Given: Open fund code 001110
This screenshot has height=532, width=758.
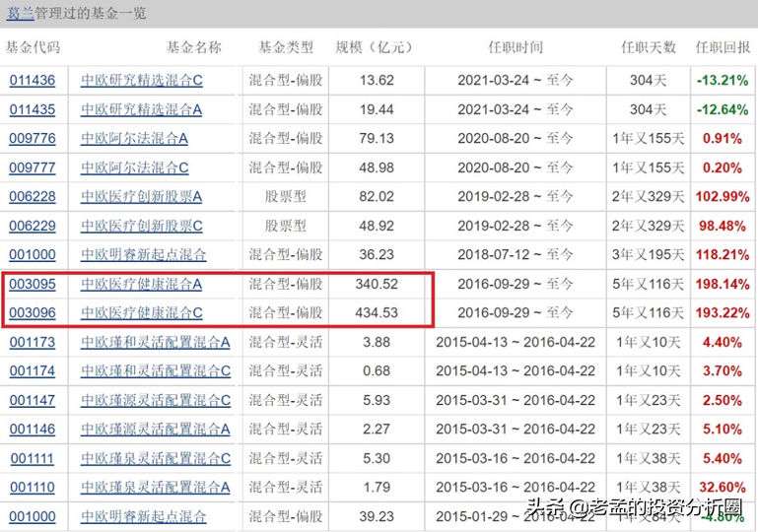Looking at the screenshot, I should click(33, 487).
